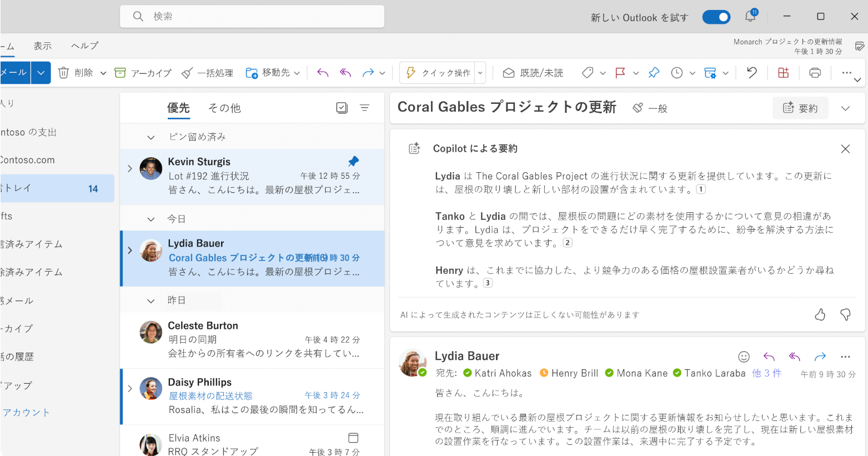
Task: Click the Move to (移動先) folder icon
Action: click(x=252, y=73)
